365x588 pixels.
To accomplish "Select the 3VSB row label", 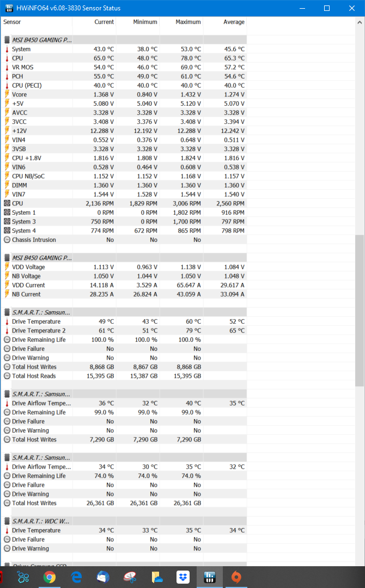I will 19,149.
